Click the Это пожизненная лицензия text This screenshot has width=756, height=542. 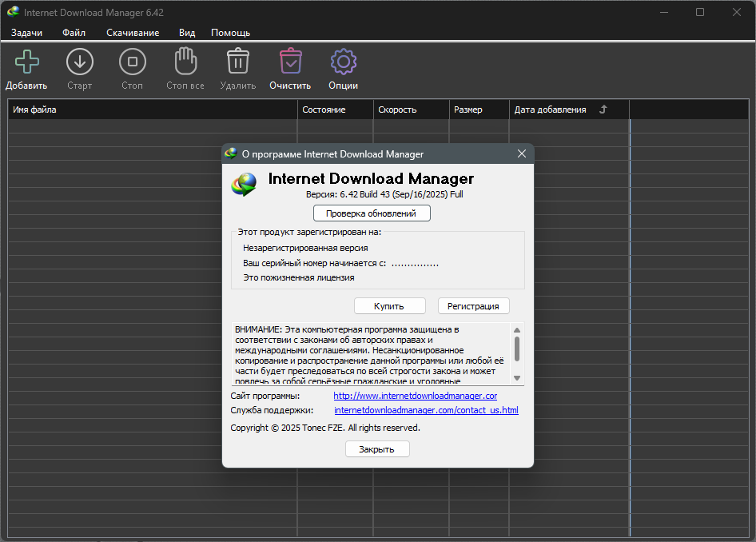click(x=298, y=277)
